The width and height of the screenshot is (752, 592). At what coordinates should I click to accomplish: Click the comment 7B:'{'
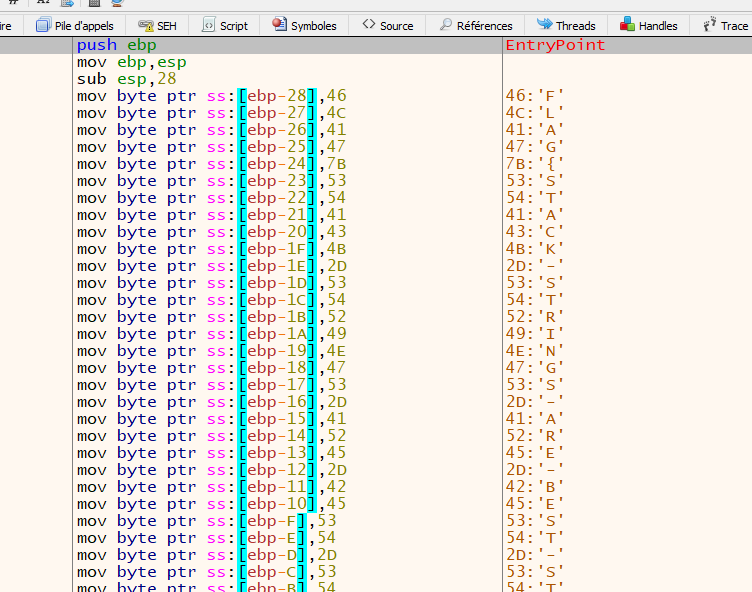(534, 164)
